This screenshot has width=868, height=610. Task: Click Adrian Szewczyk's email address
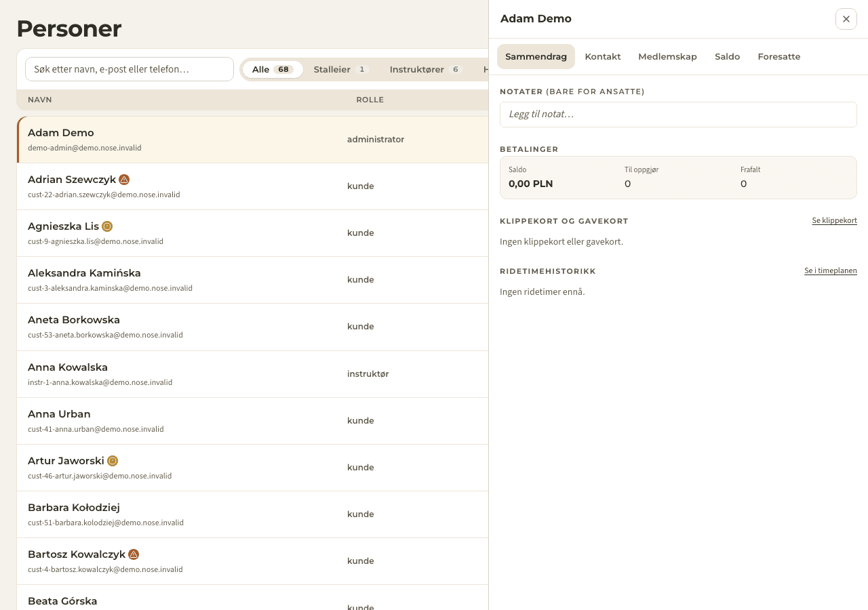[x=104, y=195]
